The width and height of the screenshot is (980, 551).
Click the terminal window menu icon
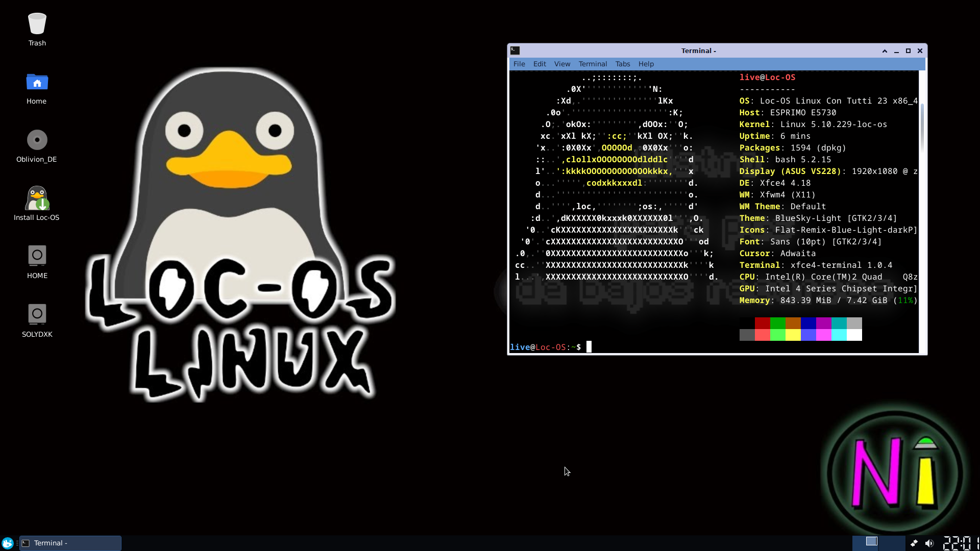point(515,51)
